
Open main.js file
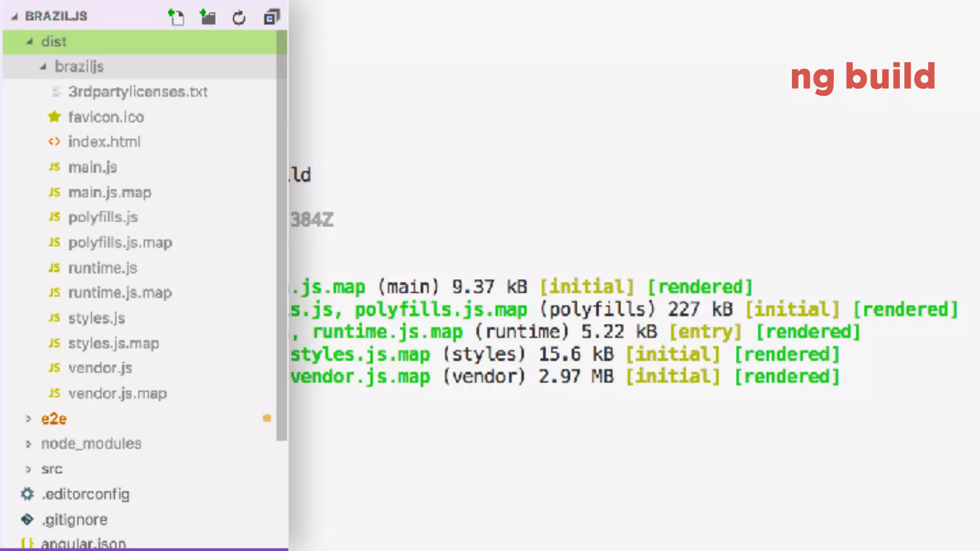(93, 167)
